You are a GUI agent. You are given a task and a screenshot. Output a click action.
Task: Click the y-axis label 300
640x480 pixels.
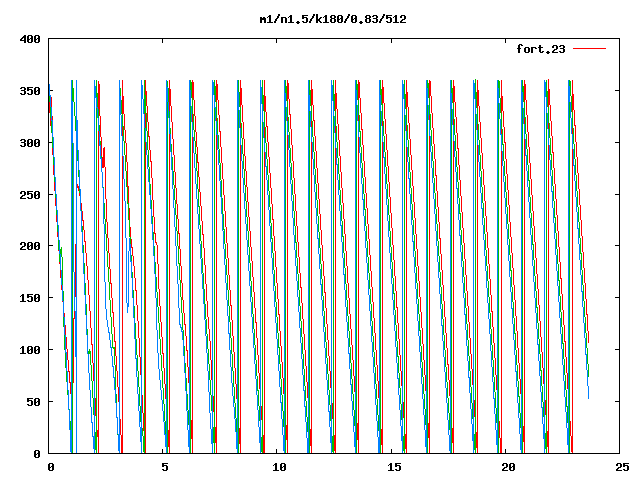click(x=30, y=143)
